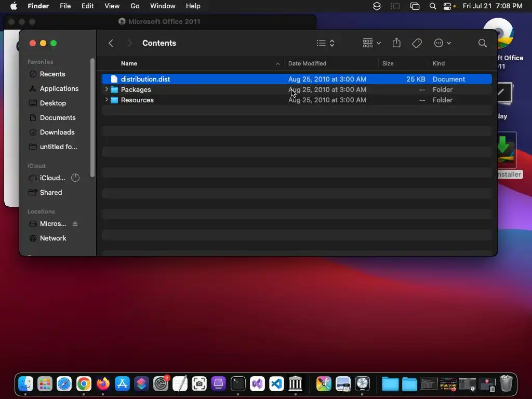The image size is (532, 399).
Task: Open Control Center in menu bar
Action: [x=447, y=6]
